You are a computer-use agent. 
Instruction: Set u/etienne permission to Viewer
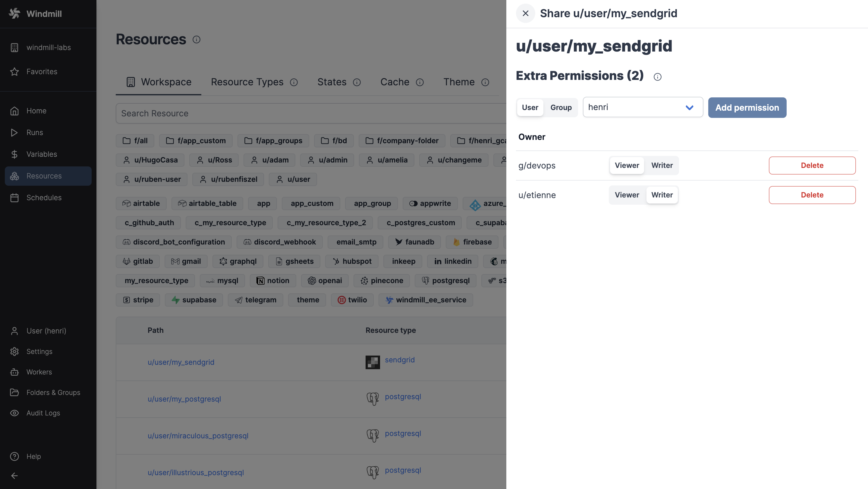626,195
